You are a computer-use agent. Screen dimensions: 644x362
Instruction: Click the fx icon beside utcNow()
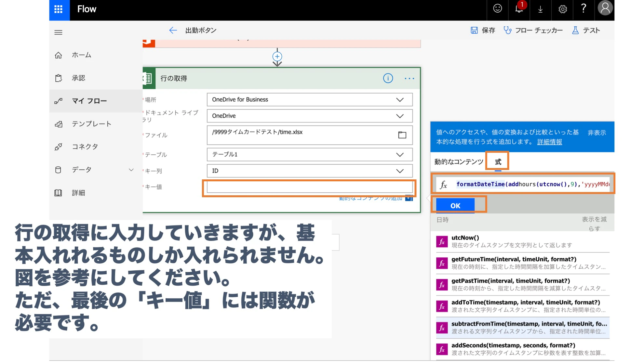(x=442, y=242)
